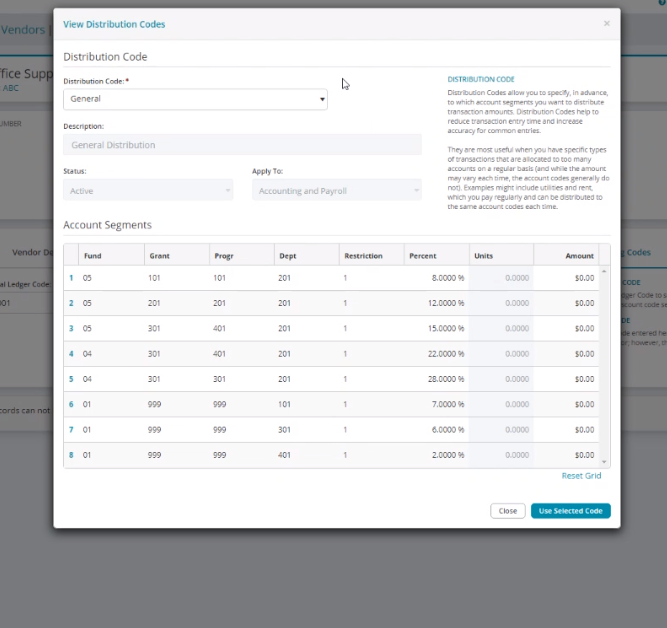The height and width of the screenshot is (628, 667).
Task: Click the Use Selected Code button
Action: click(570, 511)
